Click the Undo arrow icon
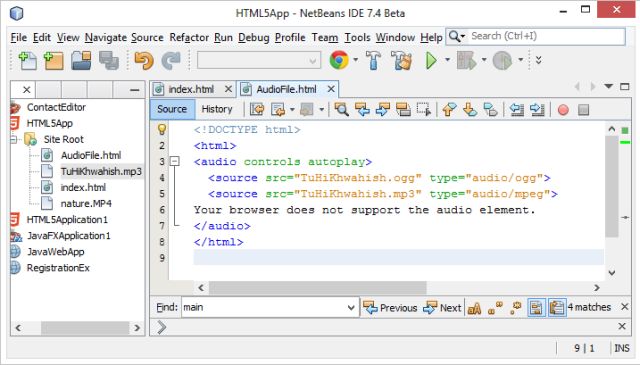 144,60
